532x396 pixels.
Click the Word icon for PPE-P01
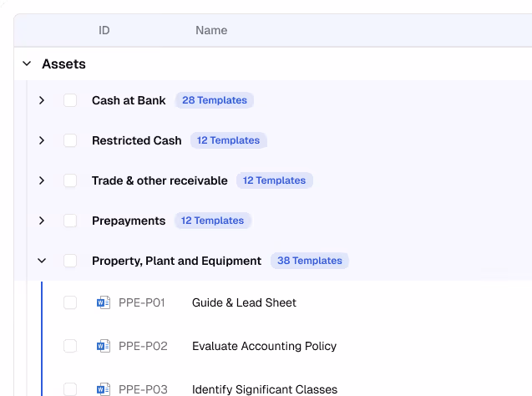pos(104,302)
